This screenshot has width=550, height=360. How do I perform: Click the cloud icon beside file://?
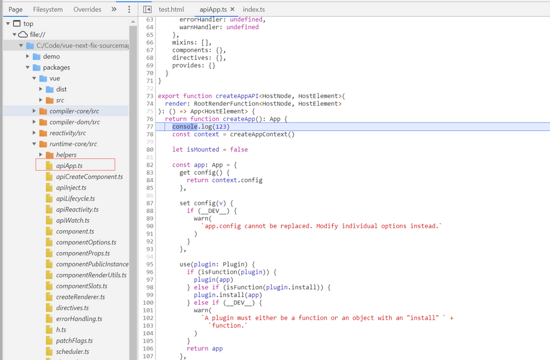tap(23, 34)
